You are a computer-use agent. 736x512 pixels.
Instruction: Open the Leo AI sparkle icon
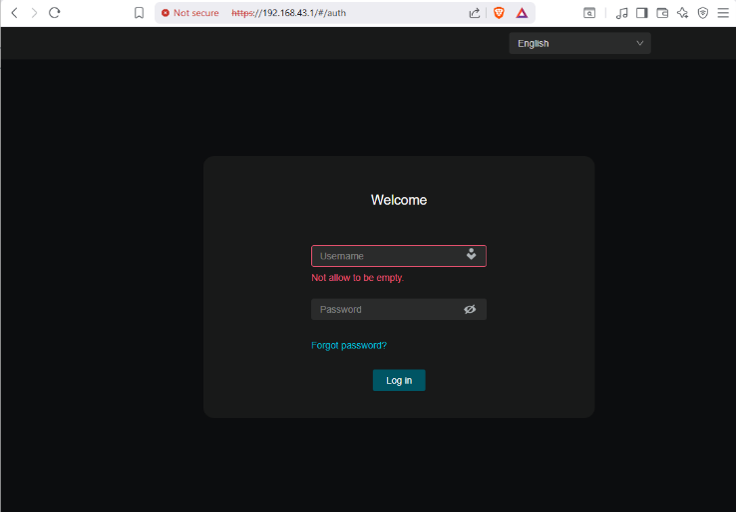682,13
